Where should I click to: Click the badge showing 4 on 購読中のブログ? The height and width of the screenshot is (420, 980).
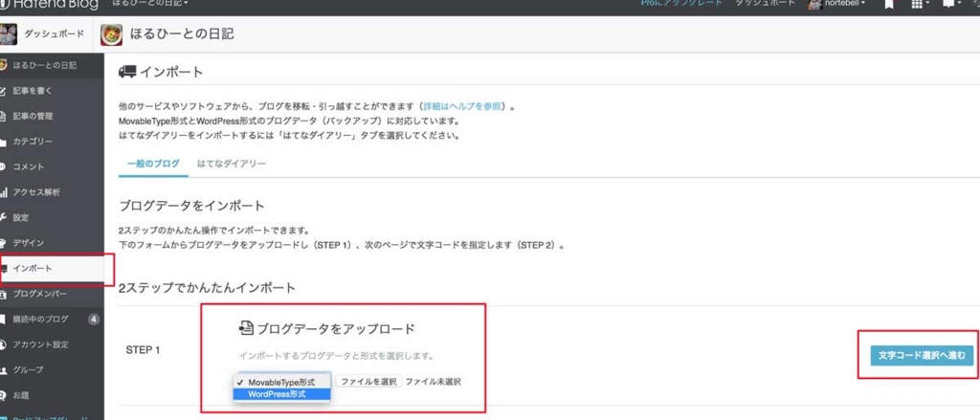tap(93, 320)
